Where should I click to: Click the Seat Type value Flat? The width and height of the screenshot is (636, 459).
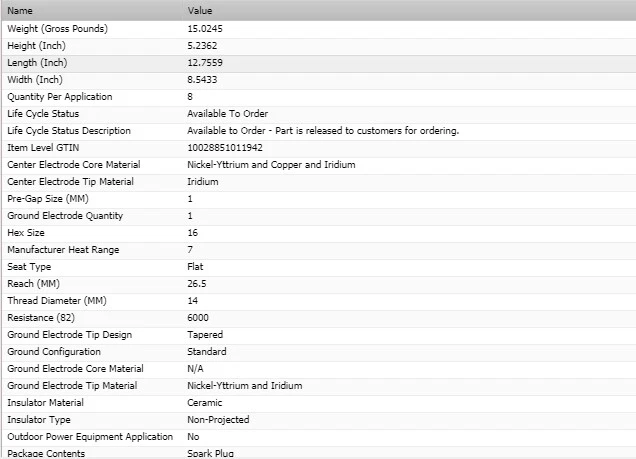point(195,267)
